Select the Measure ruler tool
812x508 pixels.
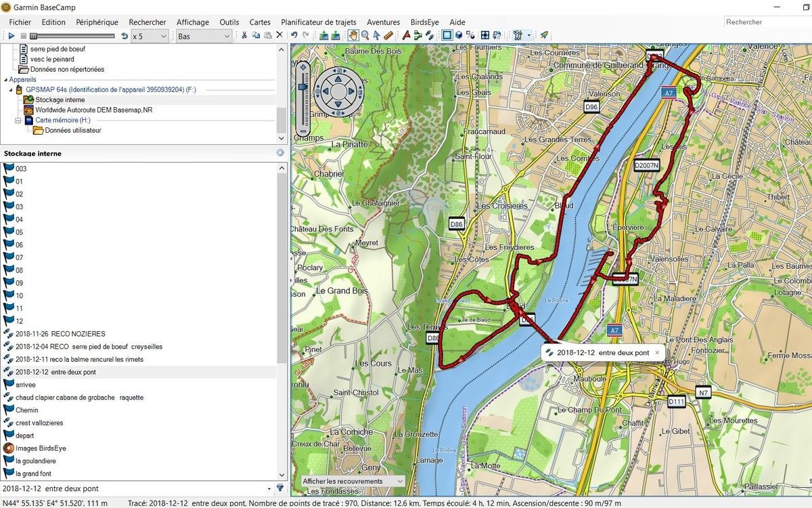click(x=388, y=35)
